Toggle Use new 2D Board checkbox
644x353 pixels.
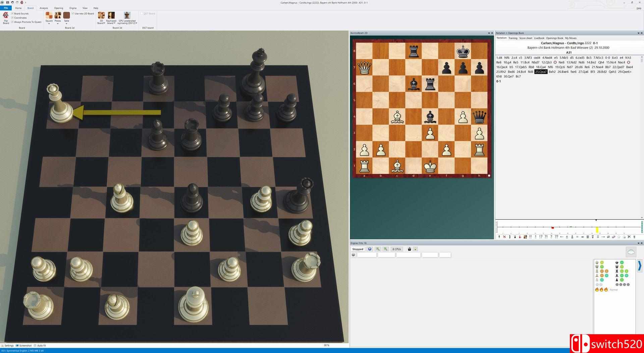pos(73,14)
